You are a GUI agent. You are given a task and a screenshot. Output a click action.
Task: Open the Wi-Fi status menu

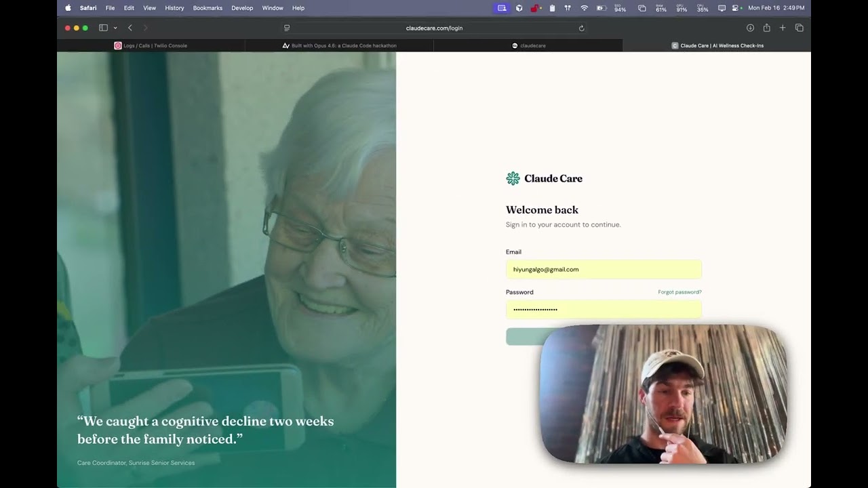pyautogui.click(x=584, y=8)
